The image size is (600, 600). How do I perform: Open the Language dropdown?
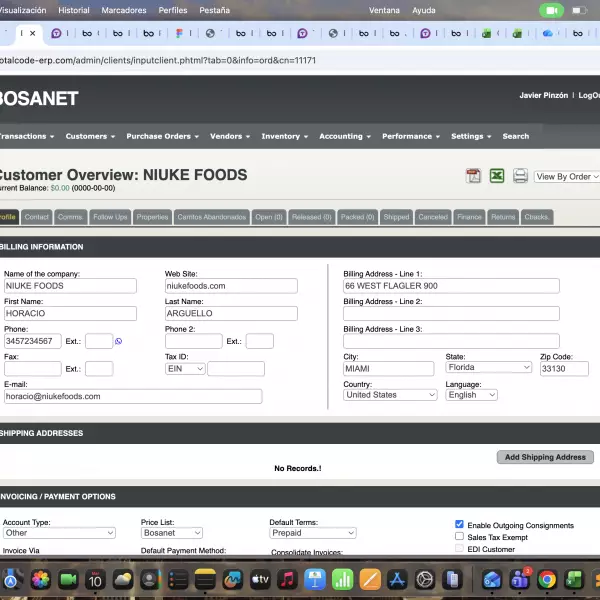[x=471, y=395]
